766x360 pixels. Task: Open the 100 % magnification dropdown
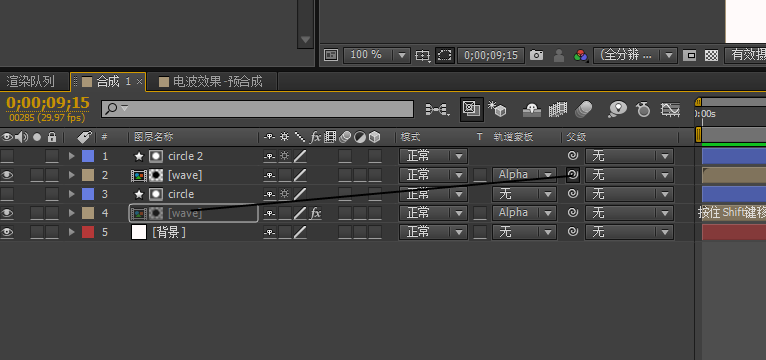[377, 55]
